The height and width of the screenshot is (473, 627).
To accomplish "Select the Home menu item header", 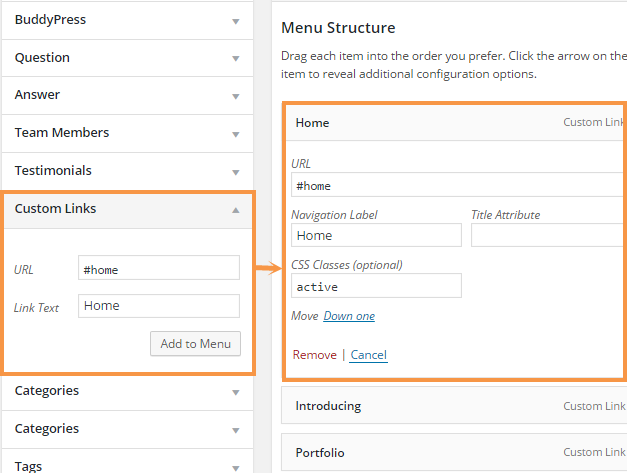I will click(455, 122).
